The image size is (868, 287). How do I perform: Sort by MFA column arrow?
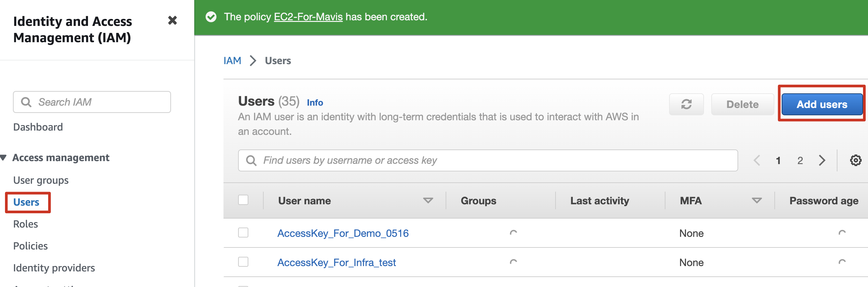(756, 201)
